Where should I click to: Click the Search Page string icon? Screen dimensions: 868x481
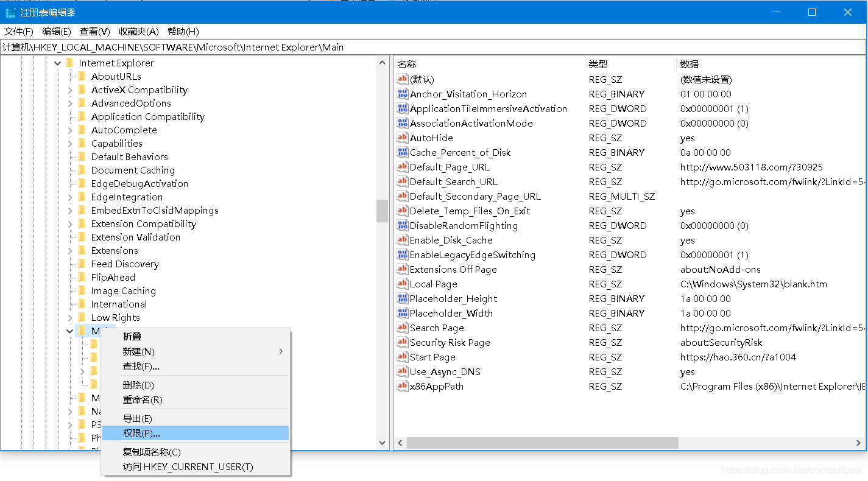click(x=402, y=328)
